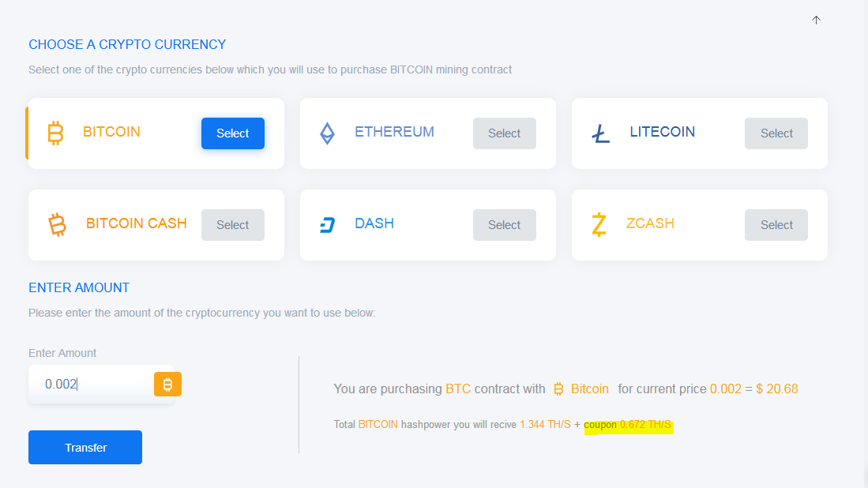
Task: Click the Dash logo icon
Action: click(x=327, y=225)
